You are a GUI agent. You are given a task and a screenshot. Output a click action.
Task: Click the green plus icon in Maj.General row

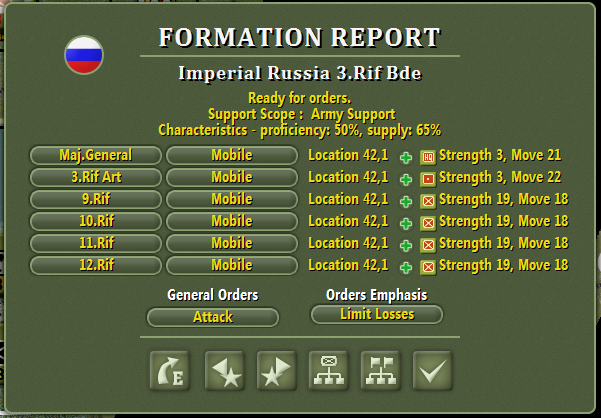point(406,157)
